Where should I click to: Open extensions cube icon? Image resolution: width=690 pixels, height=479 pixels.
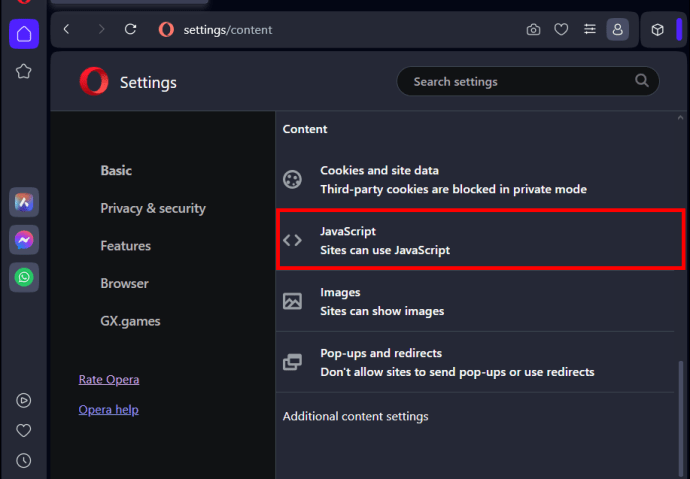pyautogui.click(x=657, y=29)
